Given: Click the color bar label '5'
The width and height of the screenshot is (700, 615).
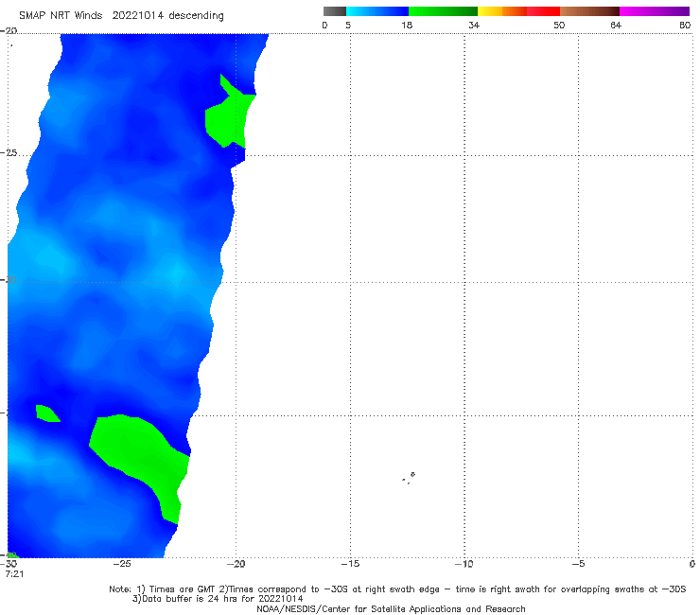Looking at the screenshot, I should pyautogui.click(x=348, y=25).
